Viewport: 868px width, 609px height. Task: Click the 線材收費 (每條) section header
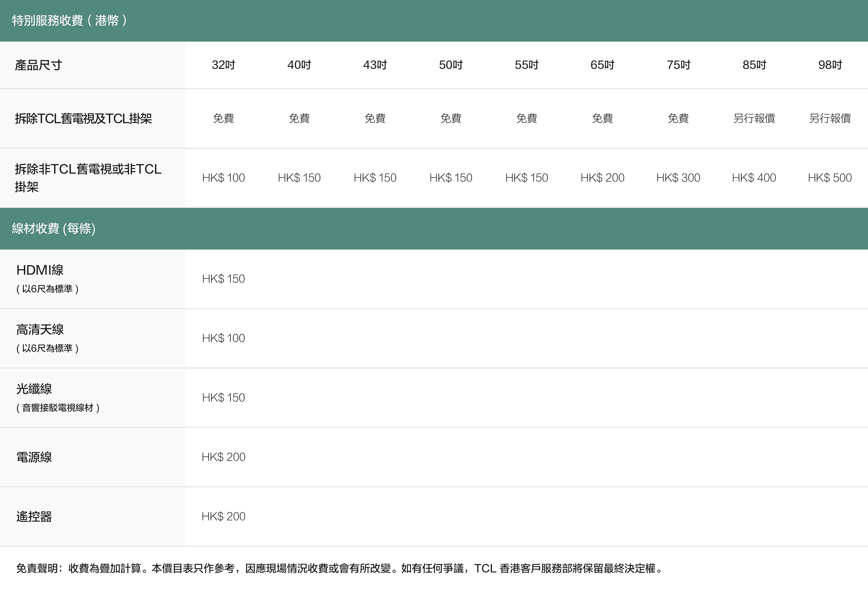click(53, 228)
